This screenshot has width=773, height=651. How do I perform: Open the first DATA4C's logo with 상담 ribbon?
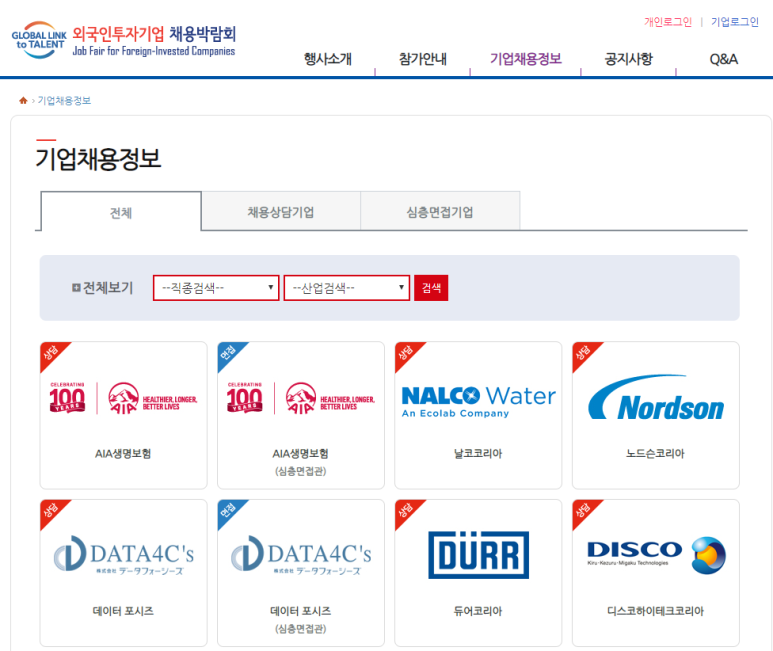(x=123, y=555)
